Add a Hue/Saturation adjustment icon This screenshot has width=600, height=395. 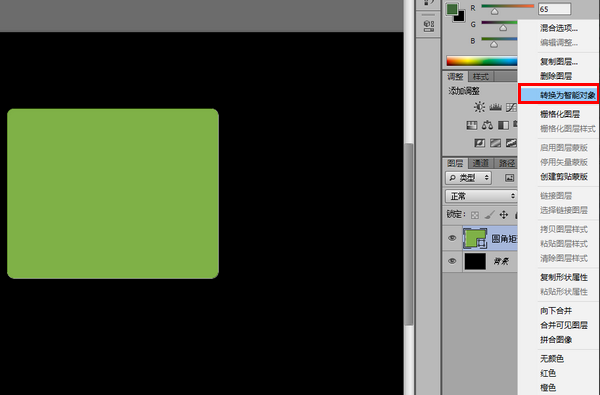[x=472, y=125]
